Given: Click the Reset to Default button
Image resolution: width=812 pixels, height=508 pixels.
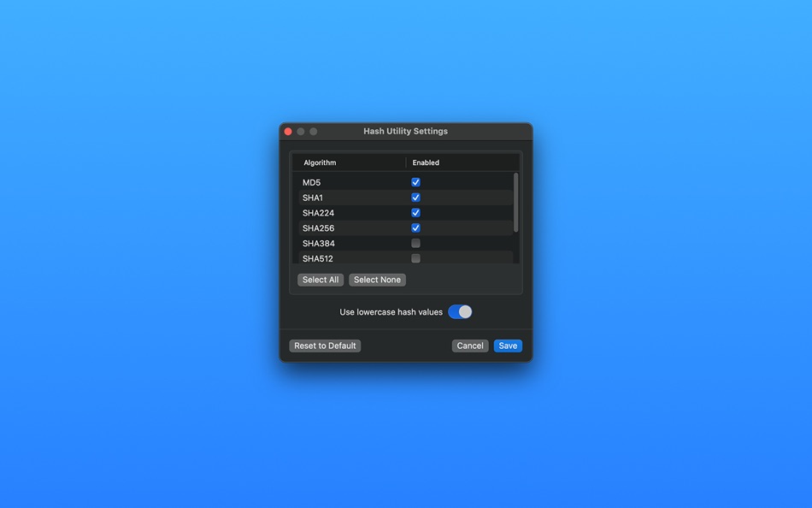Looking at the screenshot, I should (x=325, y=346).
